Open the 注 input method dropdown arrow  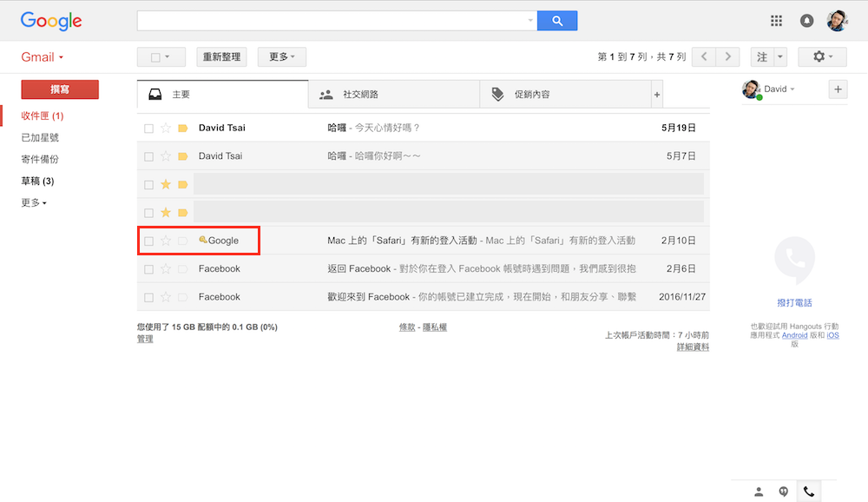point(780,56)
